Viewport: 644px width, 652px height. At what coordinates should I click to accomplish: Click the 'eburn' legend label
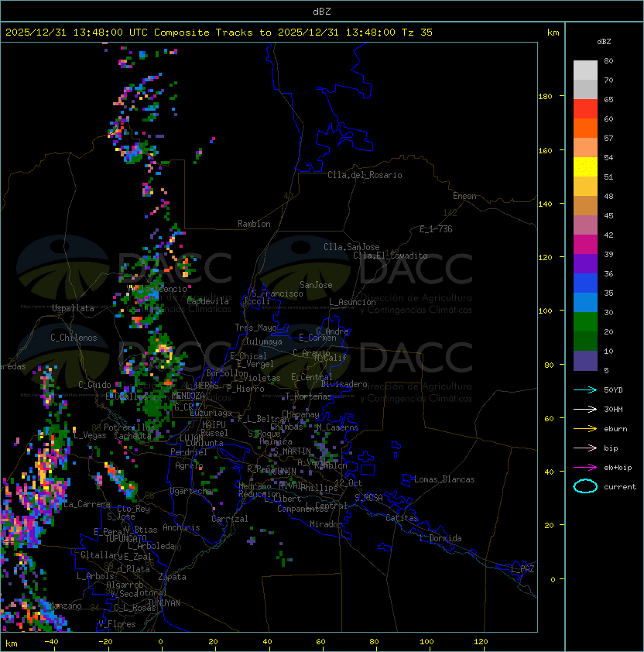[615, 429]
